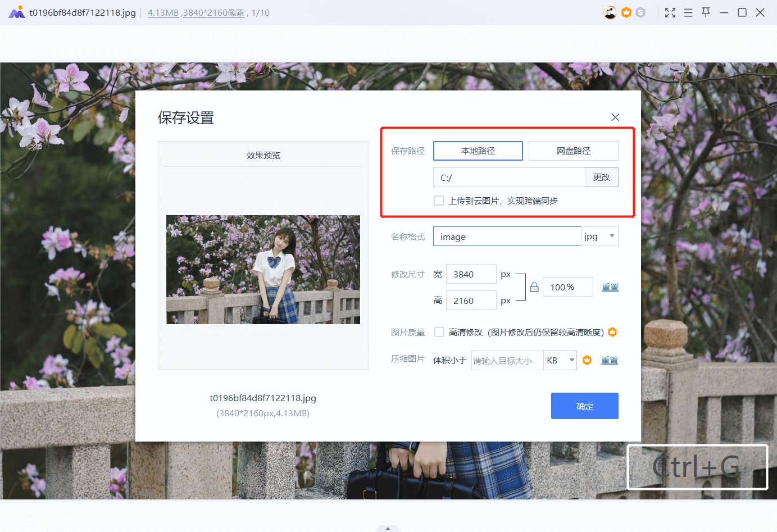
Task: Enable 上传到云图片 cloud sync checkbox
Action: (x=439, y=200)
